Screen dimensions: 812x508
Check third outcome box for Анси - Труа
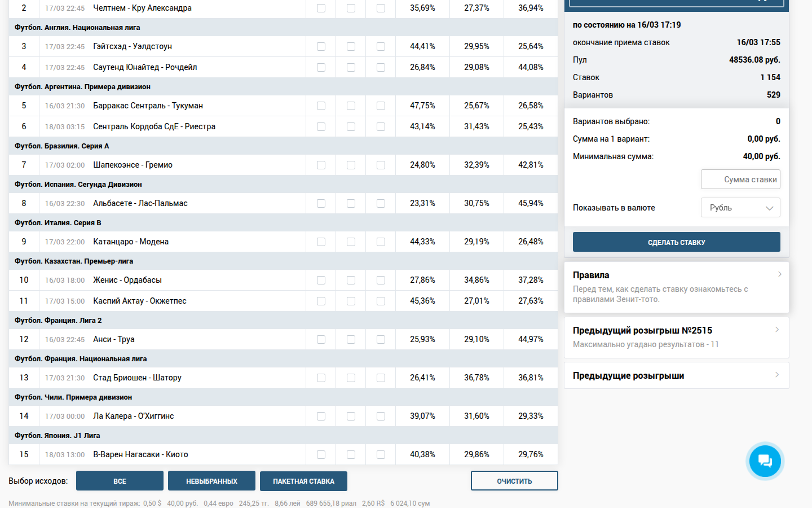click(381, 339)
